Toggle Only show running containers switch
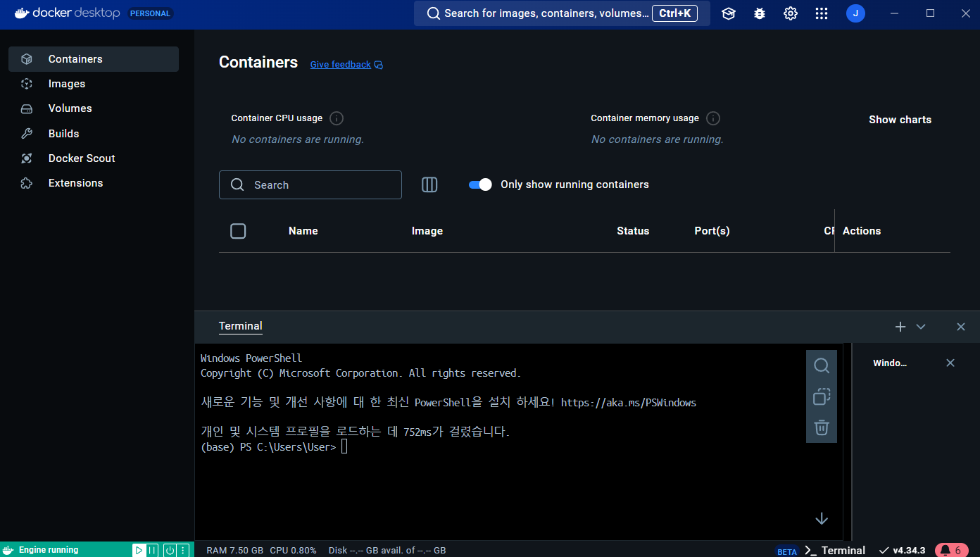The width and height of the screenshot is (980, 557). click(x=480, y=184)
